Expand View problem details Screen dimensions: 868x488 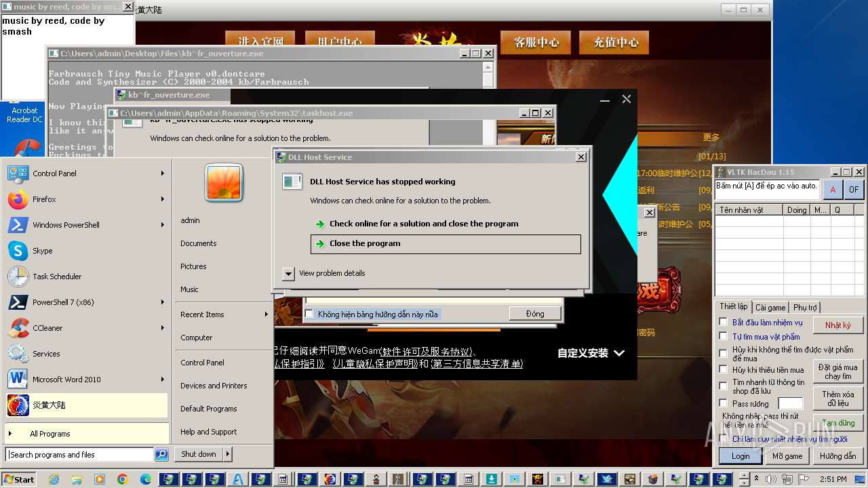click(x=288, y=273)
